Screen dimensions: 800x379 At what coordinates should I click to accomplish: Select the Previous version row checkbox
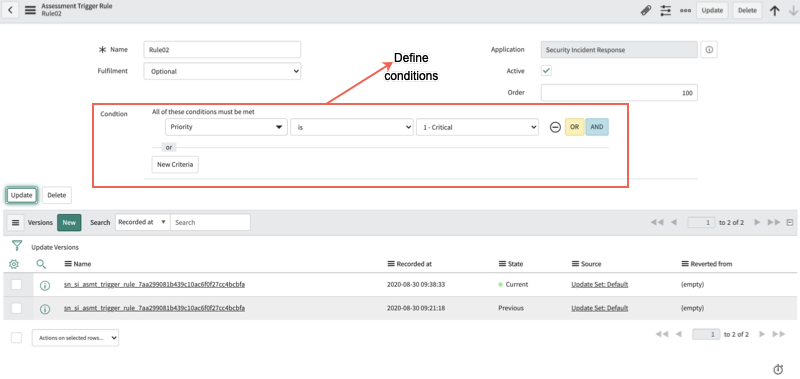[16, 308]
